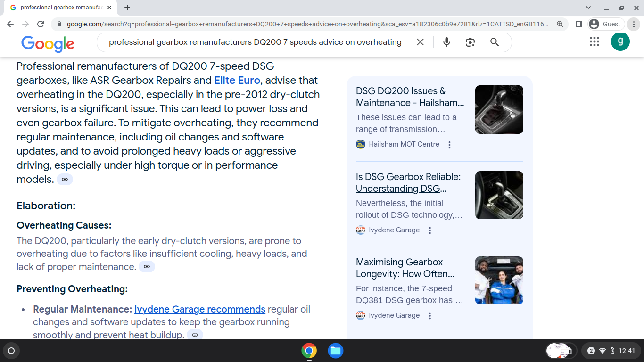Toggle the browser side panel
Screen dimensions: 644x362
pyautogui.click(x=579, y=24)
